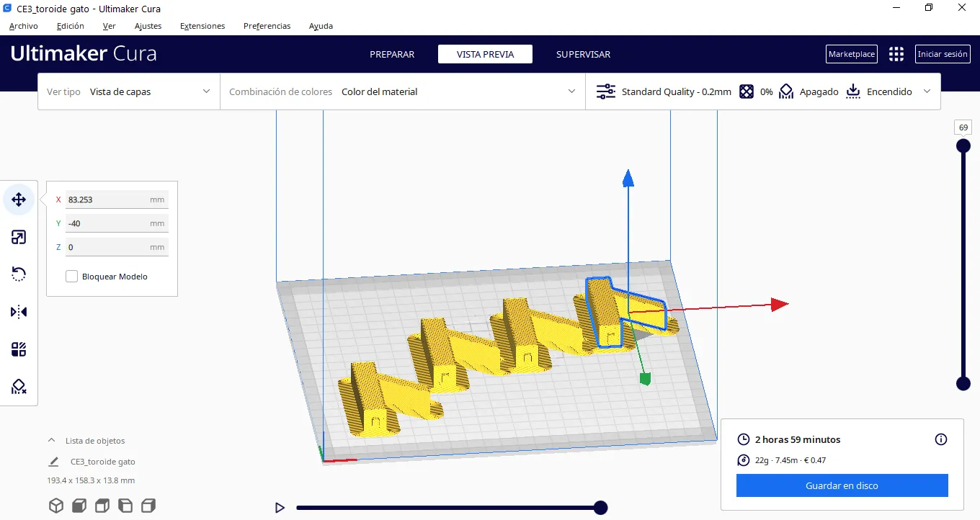Switch to the PREPARAR tab
Screen dimensions: 980x520
pos(392,54)
